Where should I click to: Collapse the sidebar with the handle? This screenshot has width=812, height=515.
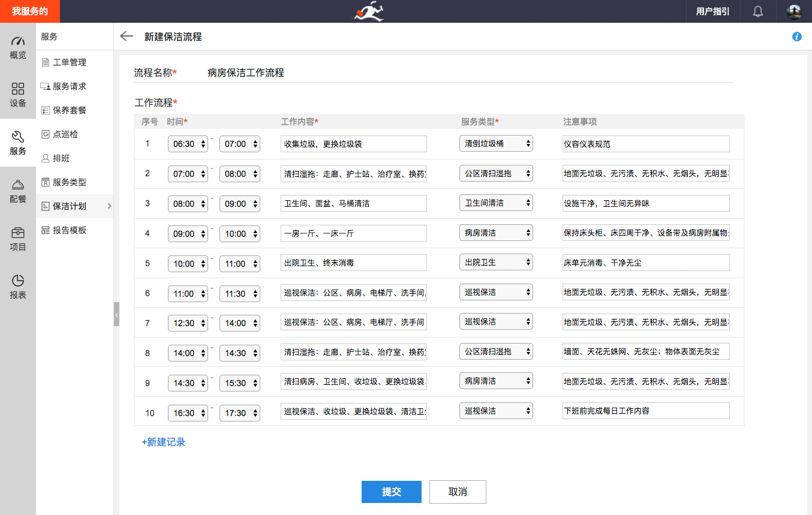click(116, 314)
